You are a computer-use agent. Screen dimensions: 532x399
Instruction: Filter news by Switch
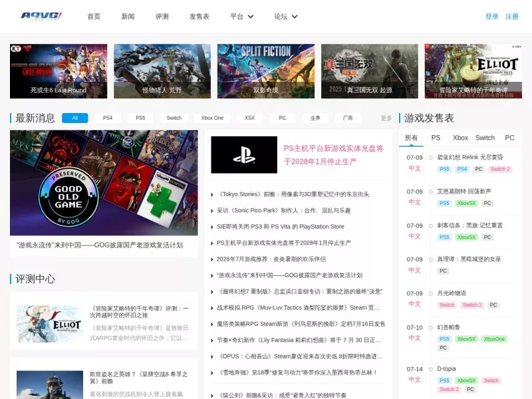[174, 118]
